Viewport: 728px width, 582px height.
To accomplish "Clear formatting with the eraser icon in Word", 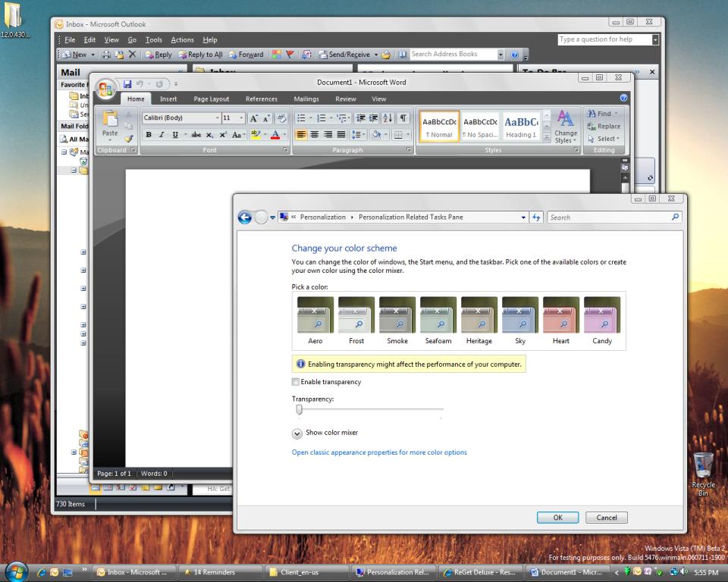I will click(281, 118).
